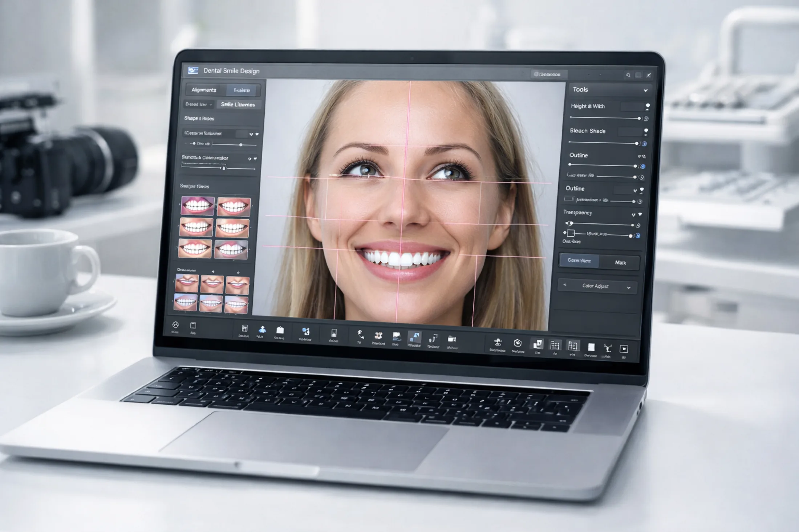This screenshot has width=799, height=532.
Task: Click the circular lens target icon in bottom toolbar
Action: (518, 343)
